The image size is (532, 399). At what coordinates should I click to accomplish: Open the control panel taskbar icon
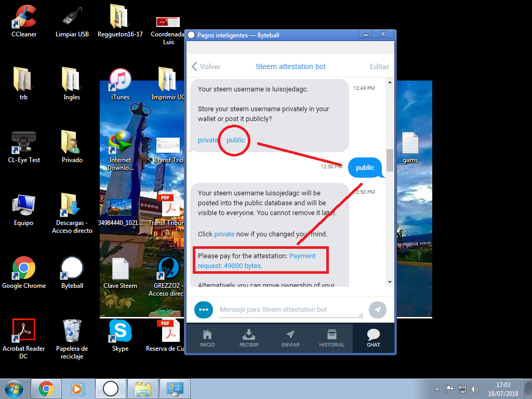click(x=175, y=389)
